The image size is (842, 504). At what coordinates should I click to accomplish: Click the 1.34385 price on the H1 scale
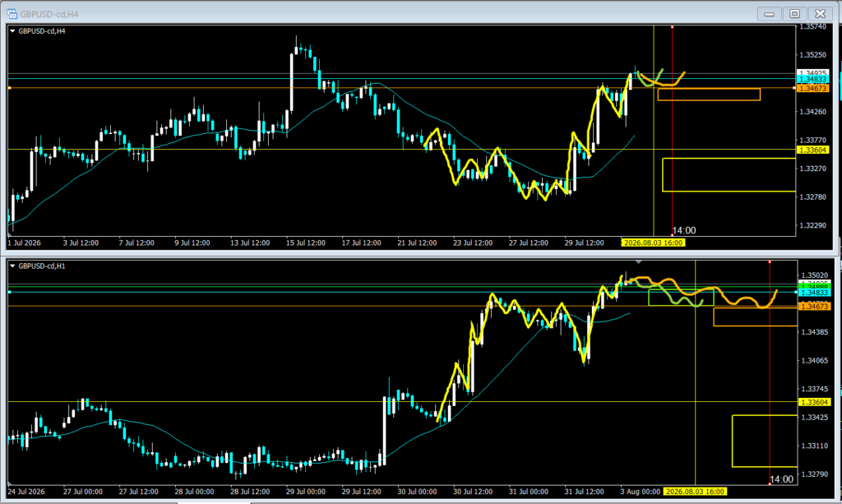(x=814, y=332)
